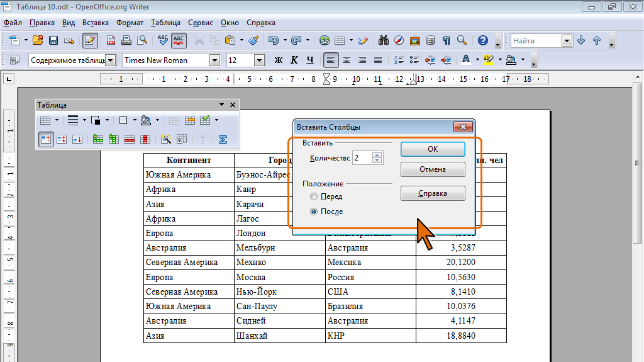Viewport: 644px width, 362px height.
Task: Open the Сервис menu
Action: click(201, 23)
